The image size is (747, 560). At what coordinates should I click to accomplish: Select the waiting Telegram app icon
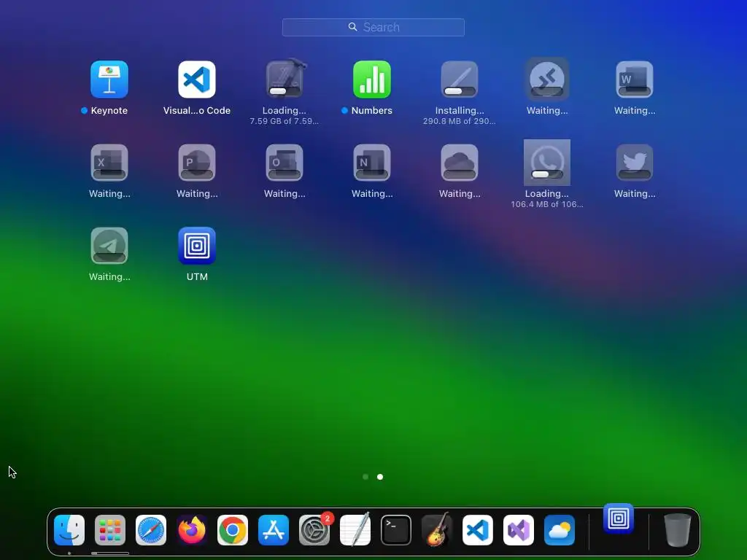pos(109,246)
